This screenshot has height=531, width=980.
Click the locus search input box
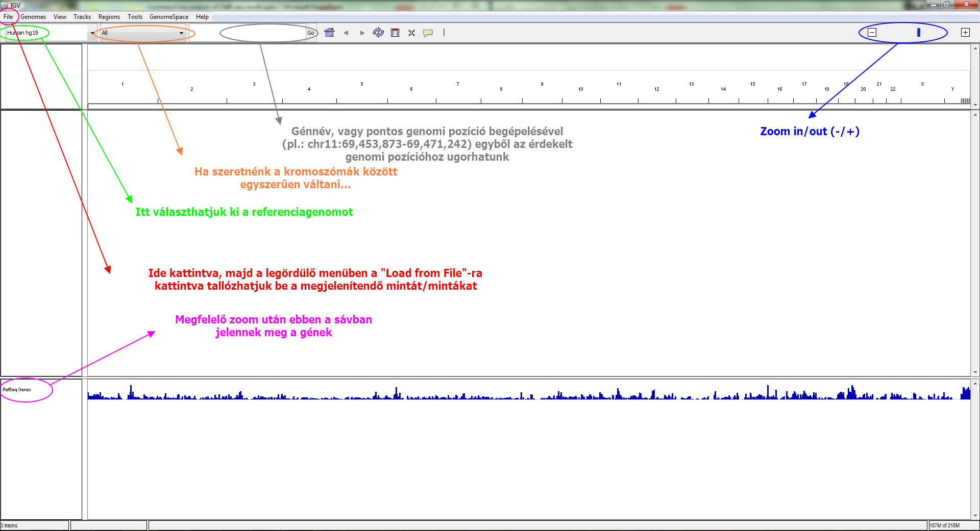pyautogui.click(x=248, y=33)
